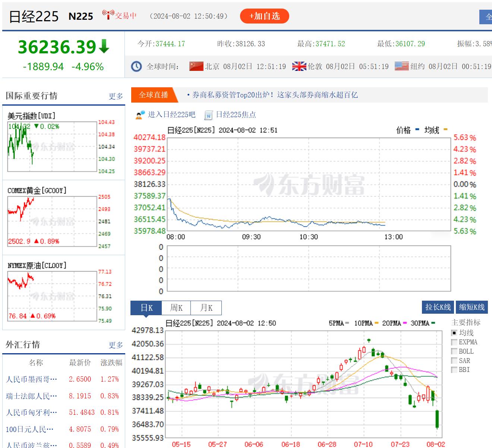Screen dimensions: 492x448
Task: Click 更多 beside 国际重要行情
Action: (x=116, y=96)
